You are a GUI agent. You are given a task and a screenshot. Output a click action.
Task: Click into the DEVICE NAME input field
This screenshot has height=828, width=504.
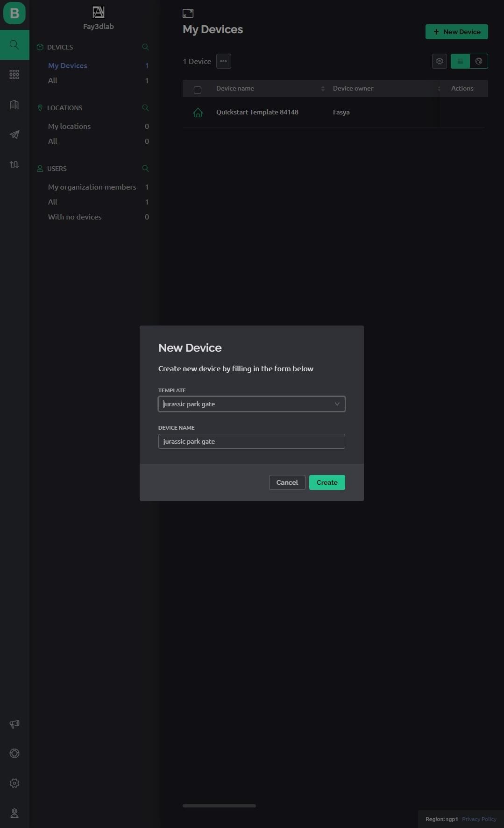point(252,441)
